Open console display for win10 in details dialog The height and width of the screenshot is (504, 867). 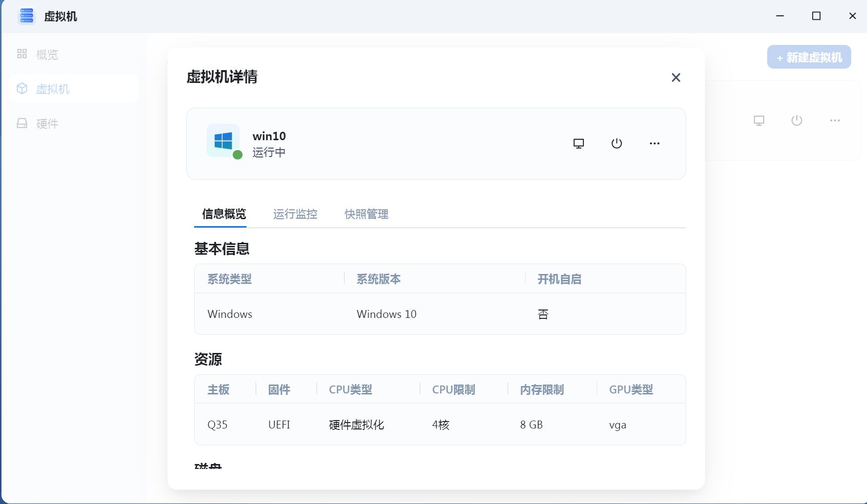(578, 144)
